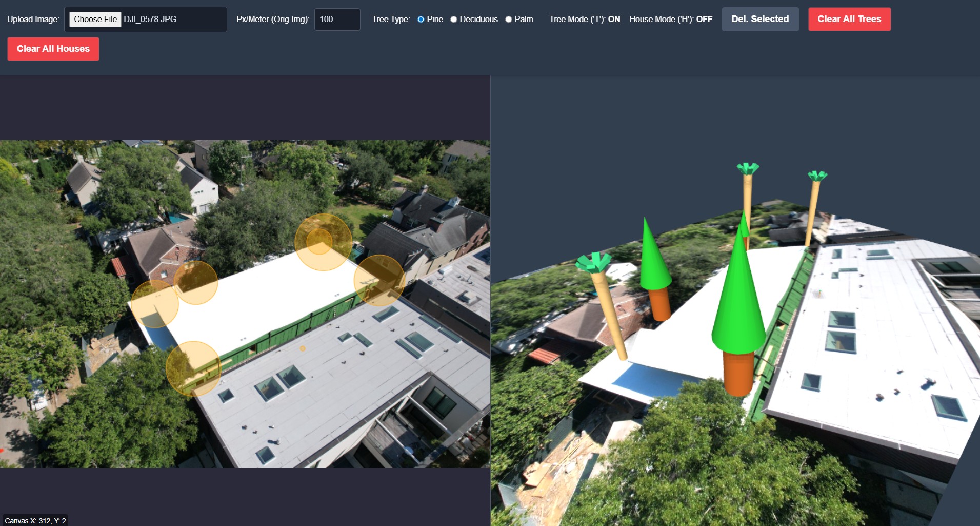Select the Pine tree type radio
The image size is (980, 526).
421,20
